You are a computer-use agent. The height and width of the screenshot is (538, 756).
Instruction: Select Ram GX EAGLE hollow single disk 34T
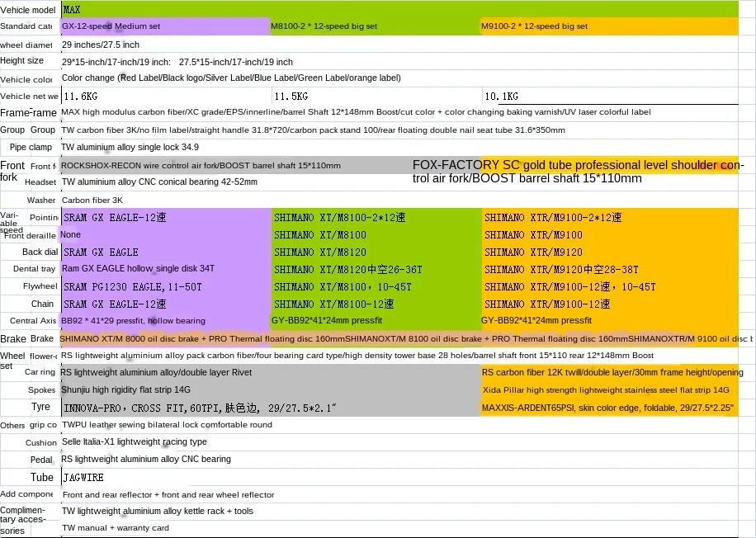[x=166, y=269]
